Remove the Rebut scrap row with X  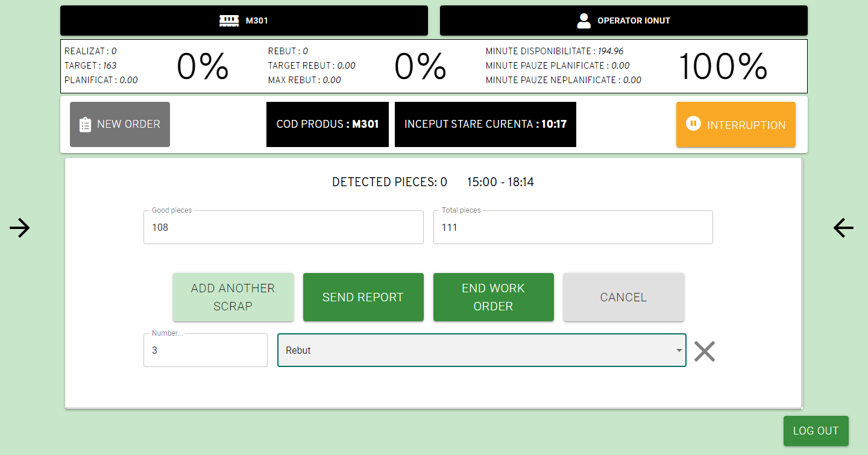coord(705,351)
